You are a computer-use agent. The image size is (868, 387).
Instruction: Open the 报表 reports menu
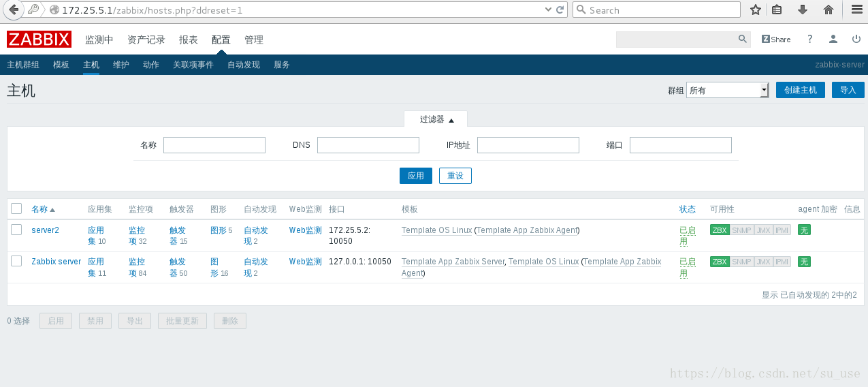click(189, 40)
